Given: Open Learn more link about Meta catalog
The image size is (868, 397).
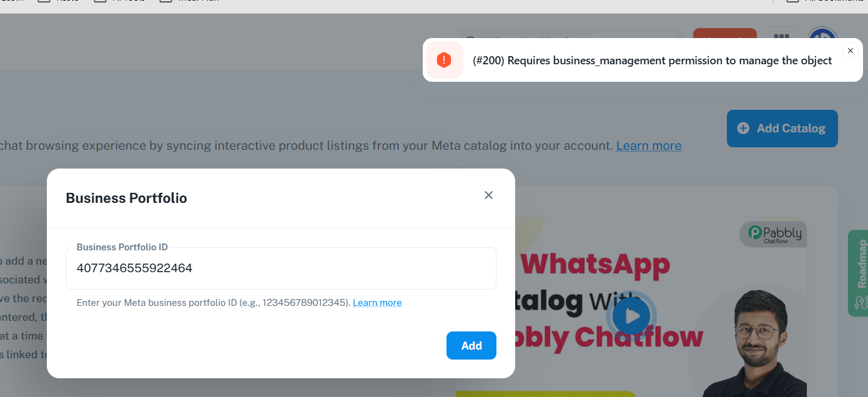Looking at the screenshot, I should (649, 145).
